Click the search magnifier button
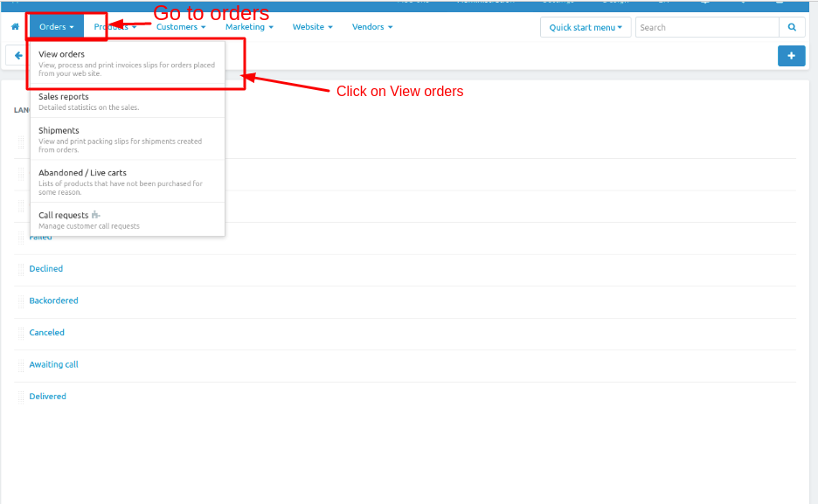 tap(792, 27)
